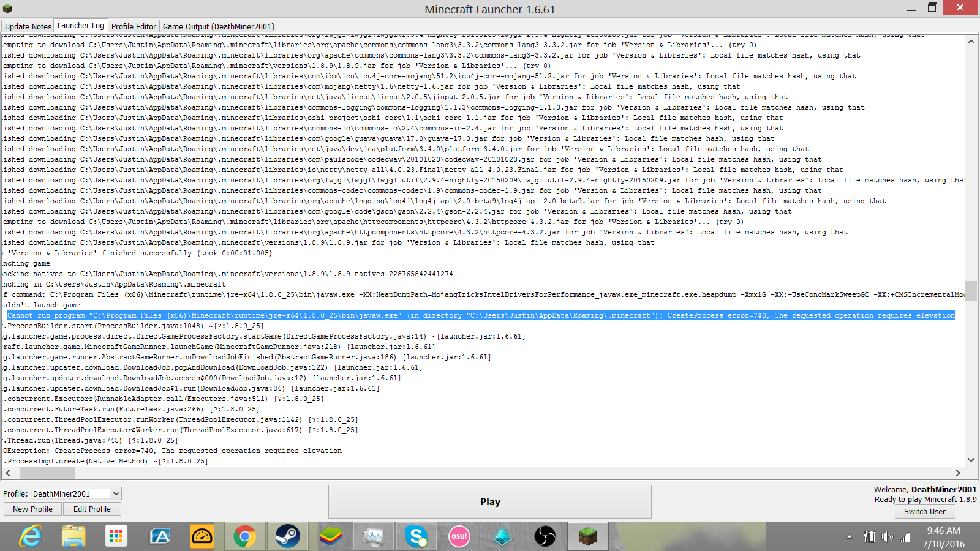The image size is (980, 551).
Task: Open Game Output (DeathMiner2001) tab
Action: tap(218, 26)
